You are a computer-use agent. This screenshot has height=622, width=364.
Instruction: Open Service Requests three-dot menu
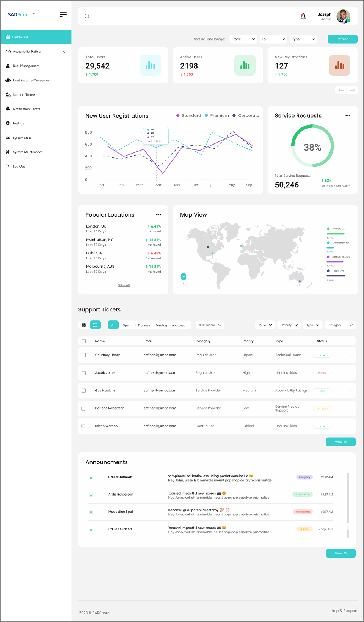(x=348, y=115)
